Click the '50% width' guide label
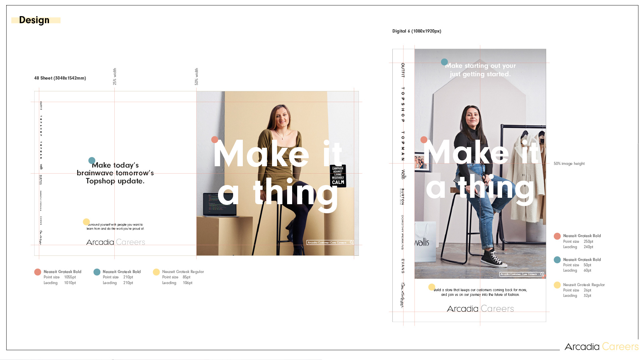Viewport: 644px width, 360px height. point(197,77)
